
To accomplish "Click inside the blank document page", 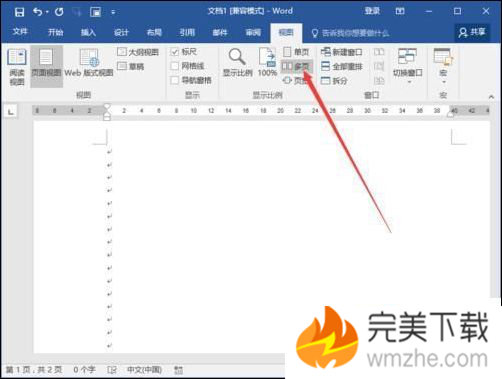I will click(x=261, y=237).
